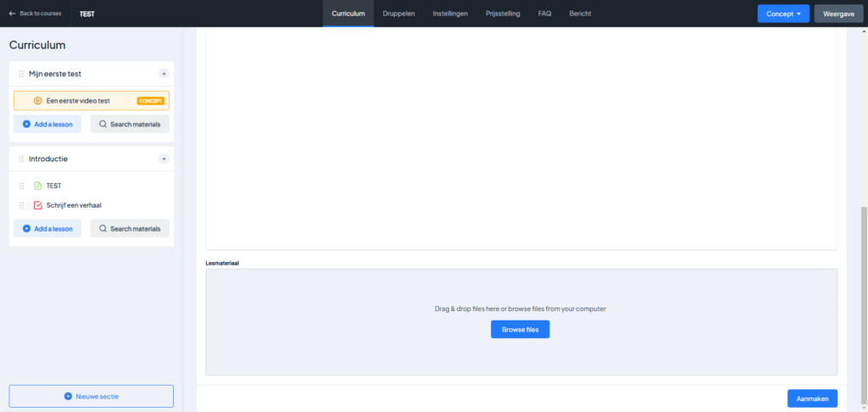
Task: Open Schrijf een verhaal assignment
Action: 74,205
